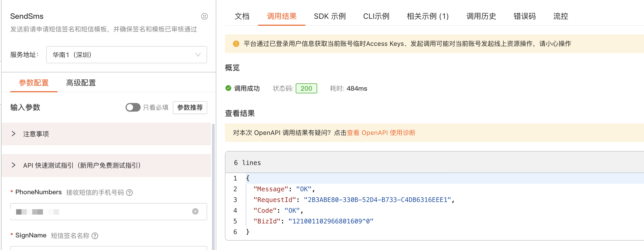Screen dimensions: 644x250
Task: Click the 查看结果 heading
Action: click(240, 113)
